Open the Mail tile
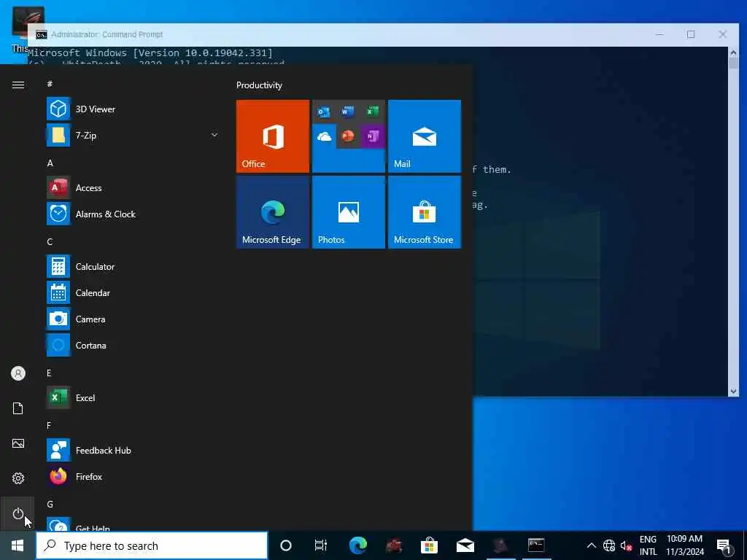The width and height of the screenshot is (747, 560). pos(425,136)
